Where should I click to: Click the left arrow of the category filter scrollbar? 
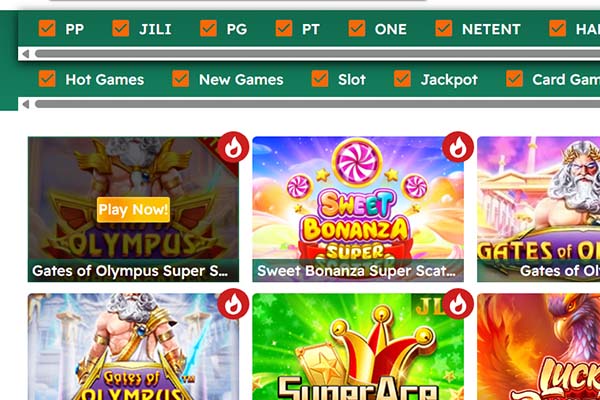(x=26, y=104)
